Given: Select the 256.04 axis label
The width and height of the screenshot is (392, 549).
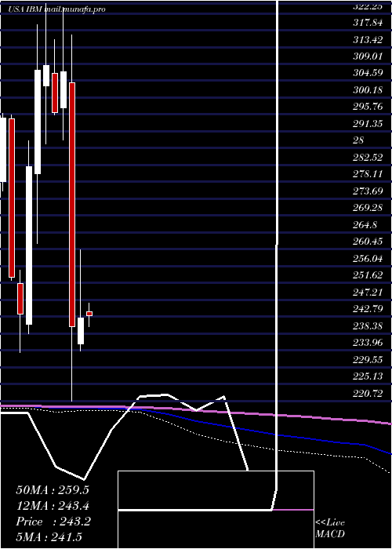Looking at the screenshot, I should [368, 258].
